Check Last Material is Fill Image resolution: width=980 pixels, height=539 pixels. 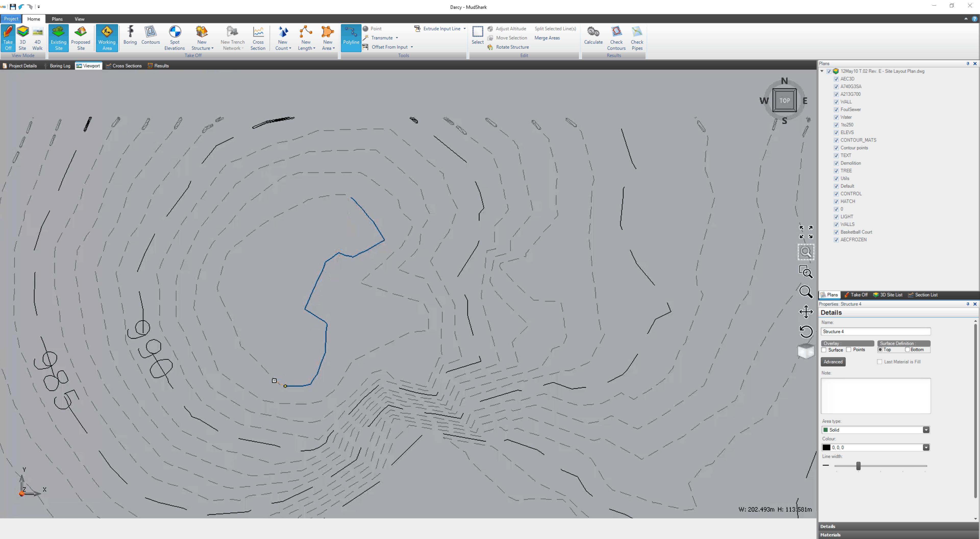pos(879,362)
